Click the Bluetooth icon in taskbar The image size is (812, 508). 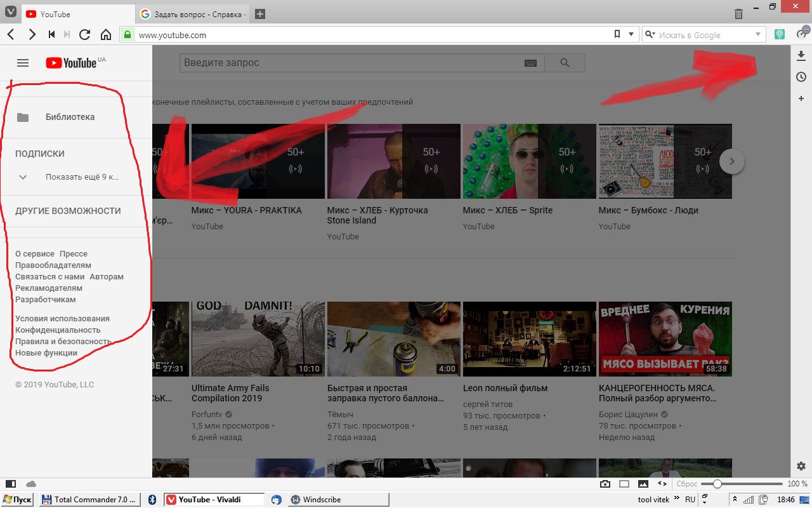[152, 500]
